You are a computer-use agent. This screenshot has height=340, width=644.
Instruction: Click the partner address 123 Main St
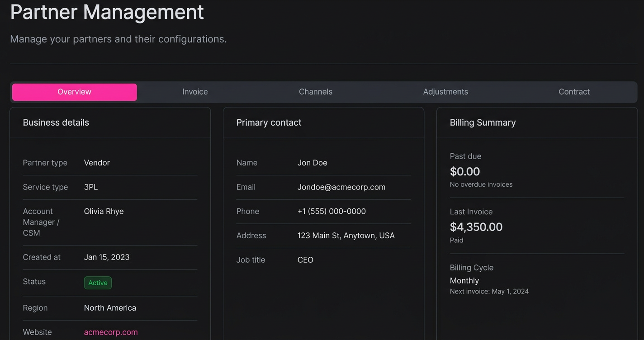pyautogui.click(x=346, y=235)
